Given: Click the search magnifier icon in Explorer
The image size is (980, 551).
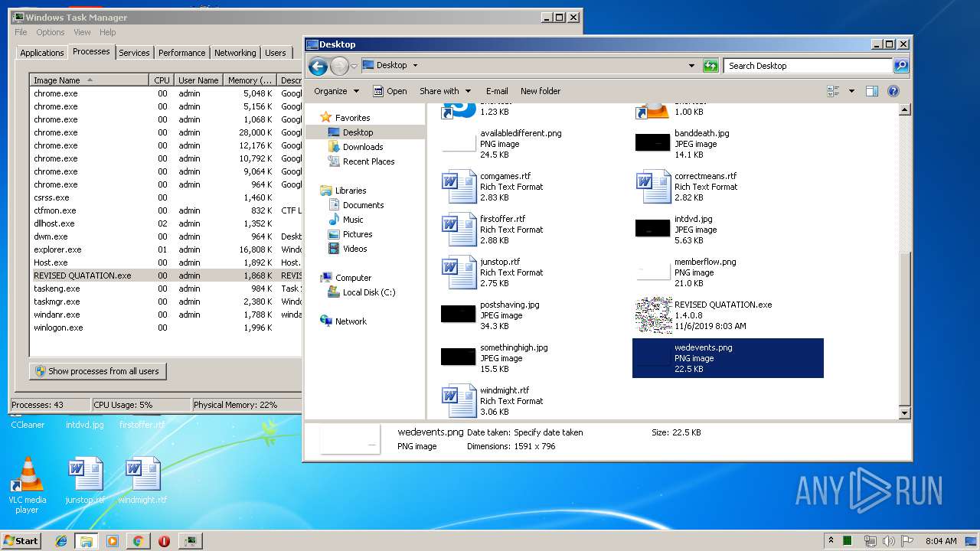Looking at the screenshot, I should (x=901, y=66).
